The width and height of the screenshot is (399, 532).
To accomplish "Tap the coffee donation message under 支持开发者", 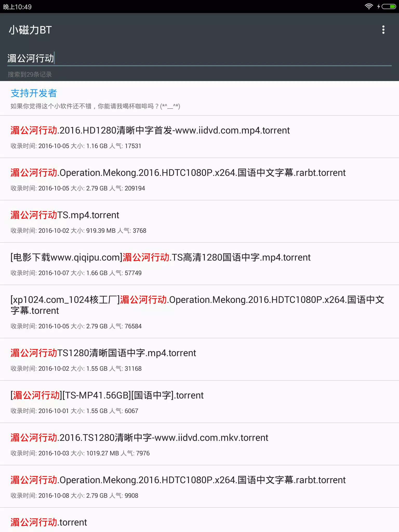I will click(x=95, y=106).
